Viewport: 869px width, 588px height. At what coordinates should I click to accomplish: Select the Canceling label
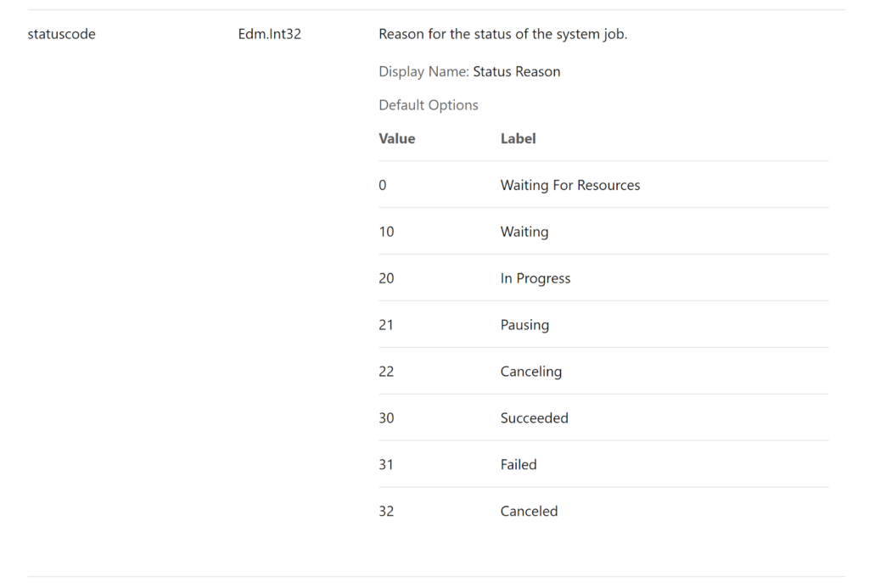pos(530,372)
